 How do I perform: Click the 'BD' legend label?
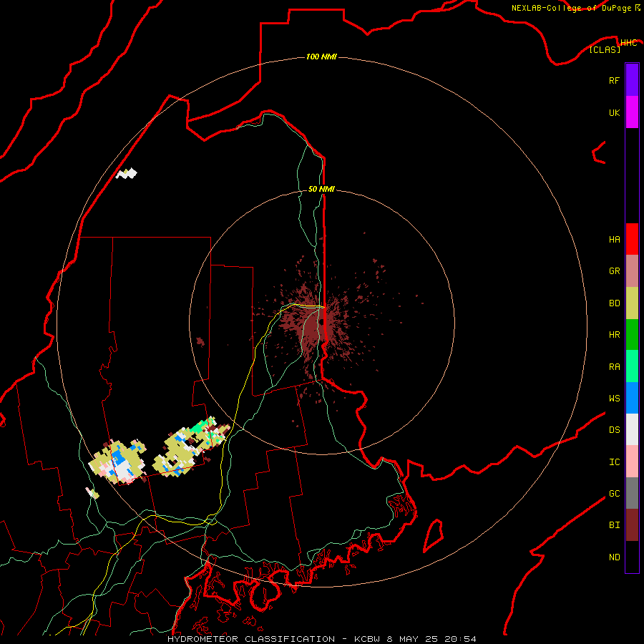point(614,303)
